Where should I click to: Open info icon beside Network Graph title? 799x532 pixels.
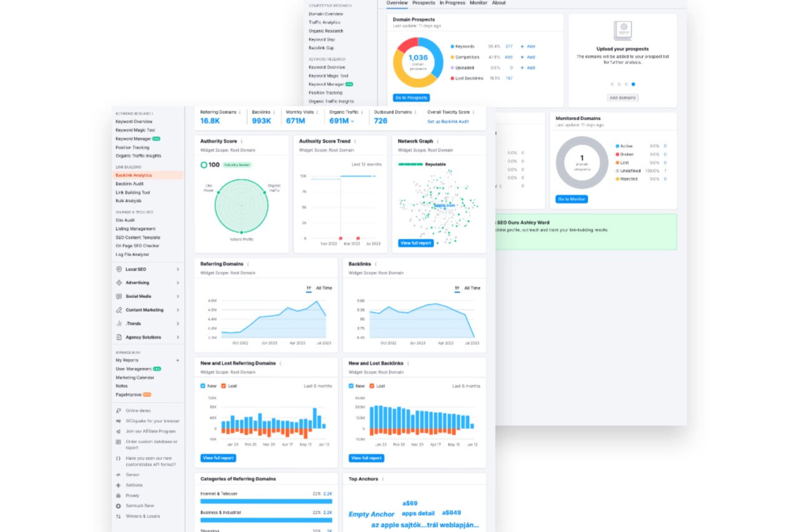(438, 142)
